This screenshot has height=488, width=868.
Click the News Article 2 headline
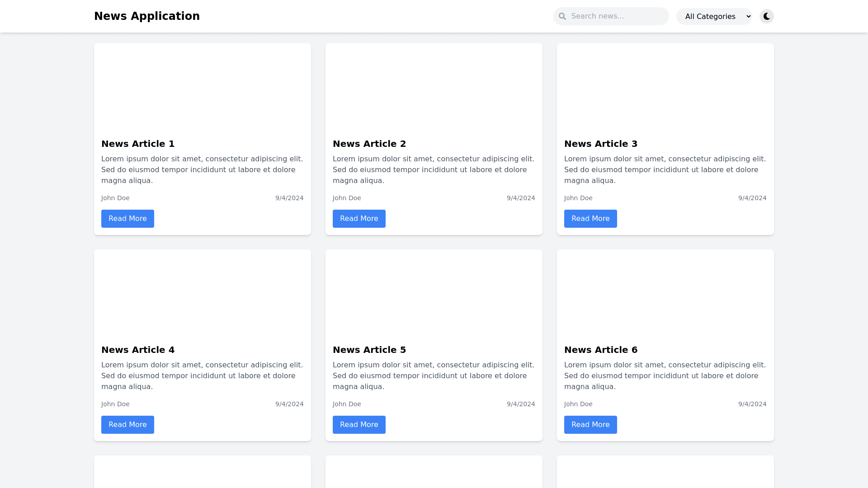[369, 144]
